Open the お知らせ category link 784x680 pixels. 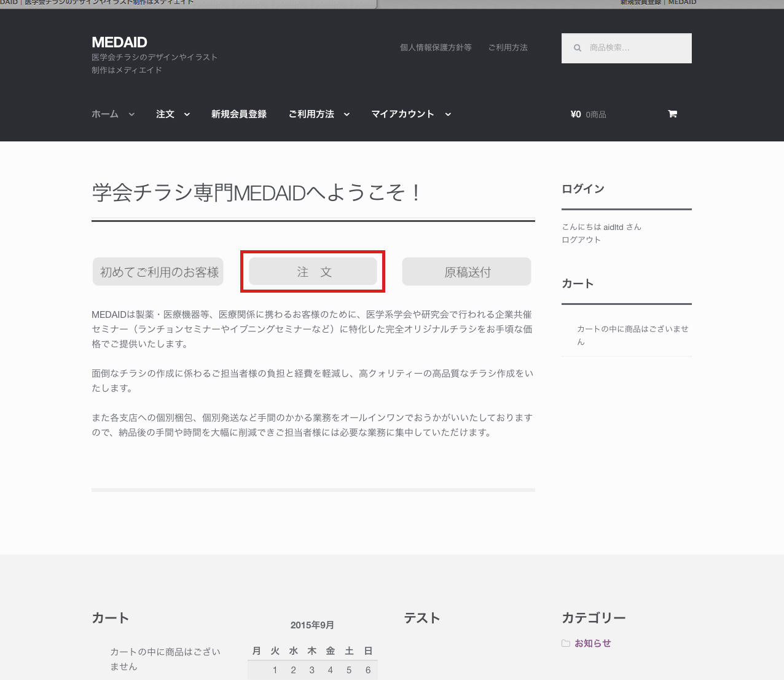tap(593, 643)
